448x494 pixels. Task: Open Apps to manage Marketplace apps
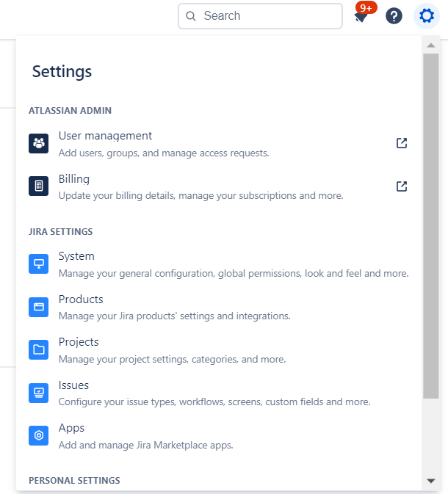tap(71, 428)
